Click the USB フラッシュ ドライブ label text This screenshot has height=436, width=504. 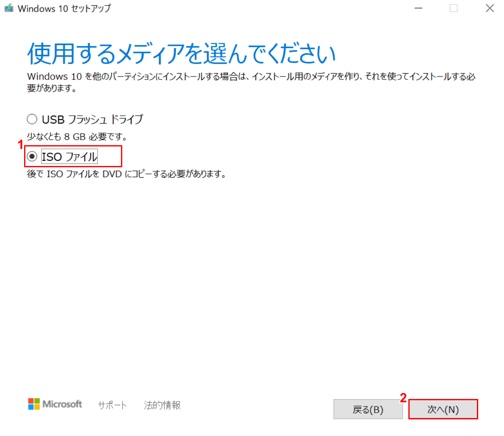pos(92,119)
